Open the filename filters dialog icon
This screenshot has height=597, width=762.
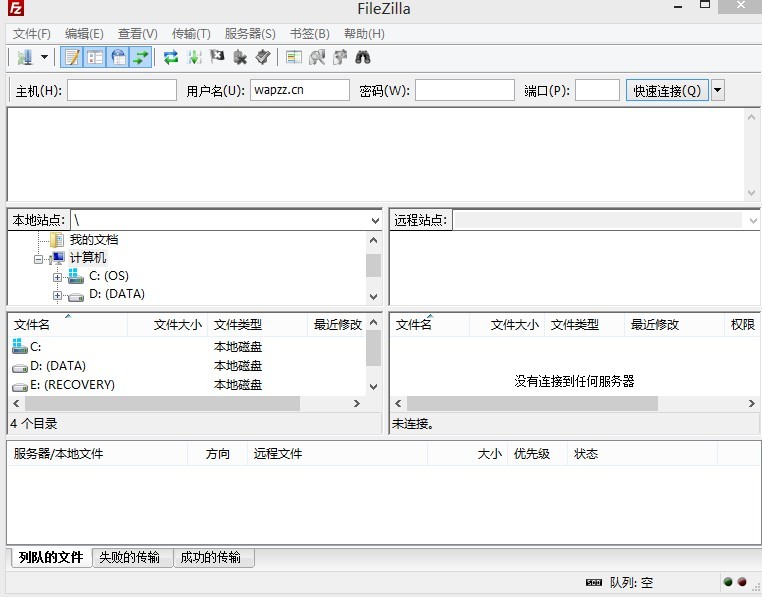(294, 57)
